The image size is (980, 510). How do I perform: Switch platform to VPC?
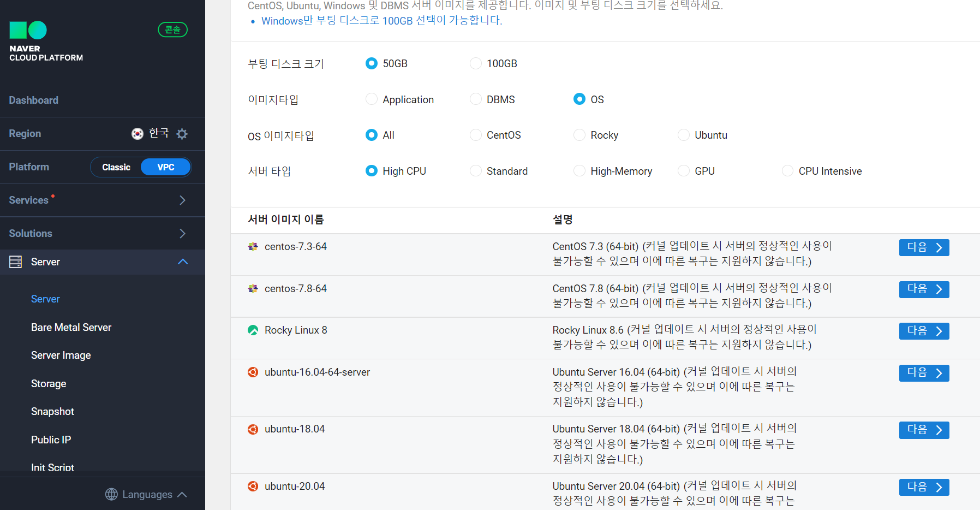pyautogui.click(x=166, y=167)
